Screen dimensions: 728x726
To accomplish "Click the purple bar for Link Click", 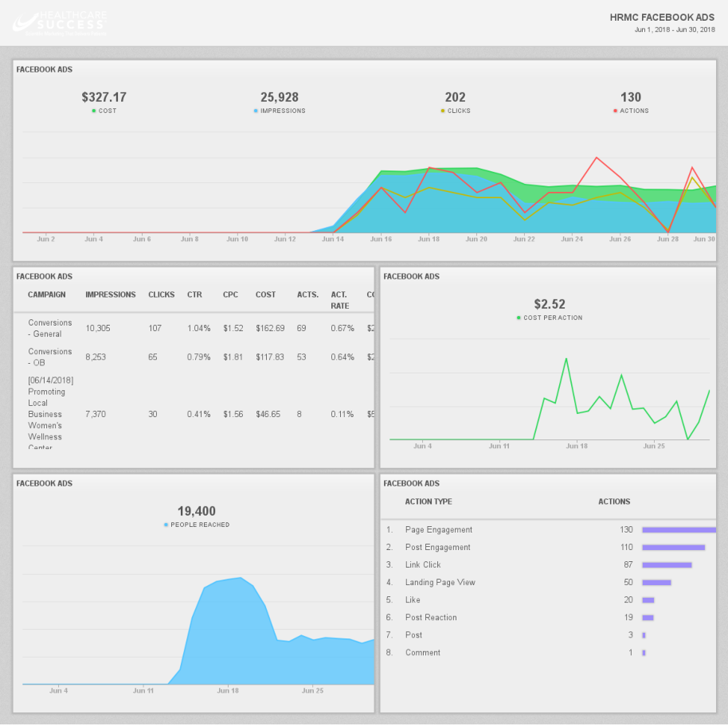I will coord(667,565).
